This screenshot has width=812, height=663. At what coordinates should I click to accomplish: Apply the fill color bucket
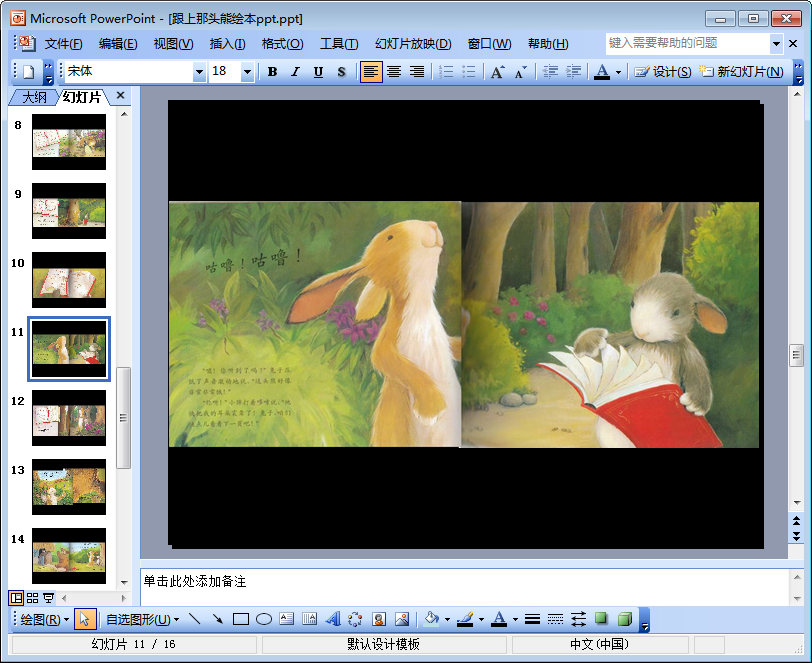point(431,619)
